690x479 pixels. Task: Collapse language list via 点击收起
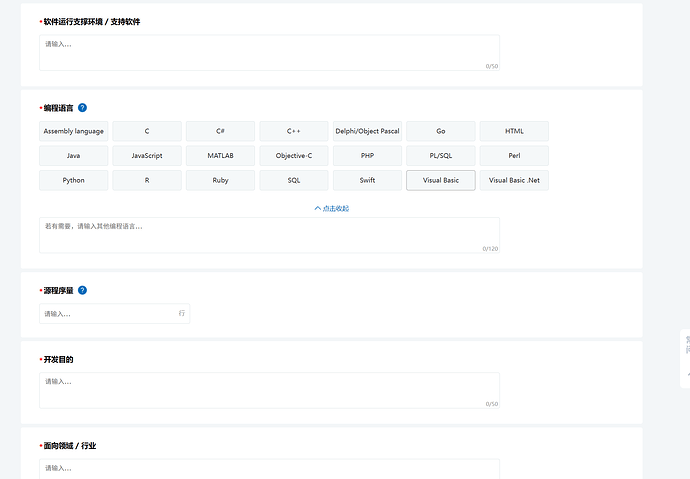[332, 208]
